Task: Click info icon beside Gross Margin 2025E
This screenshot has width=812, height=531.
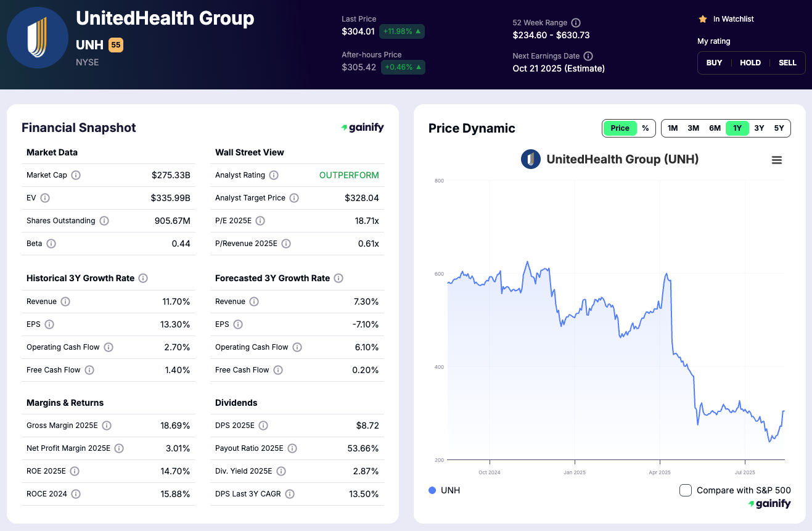Action: pos(107,426)
